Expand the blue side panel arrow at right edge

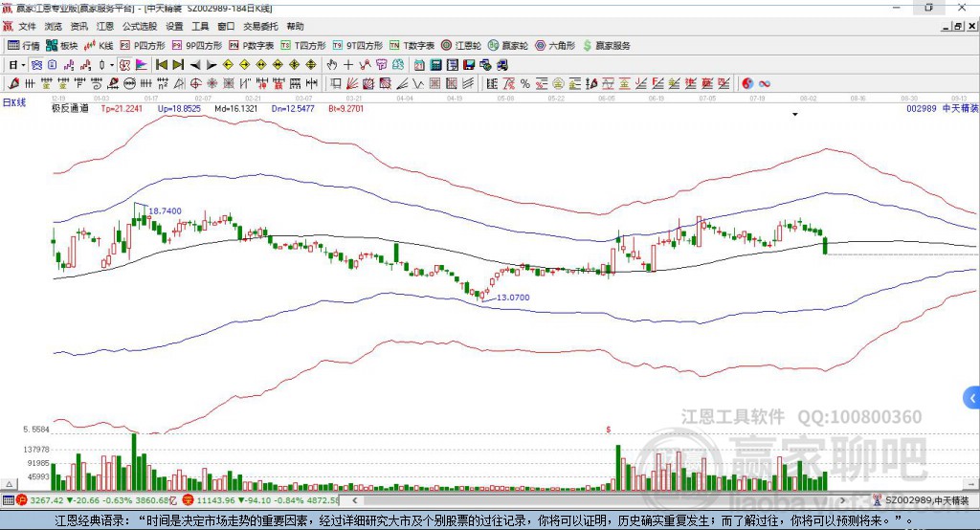click(x=972, y=398)
